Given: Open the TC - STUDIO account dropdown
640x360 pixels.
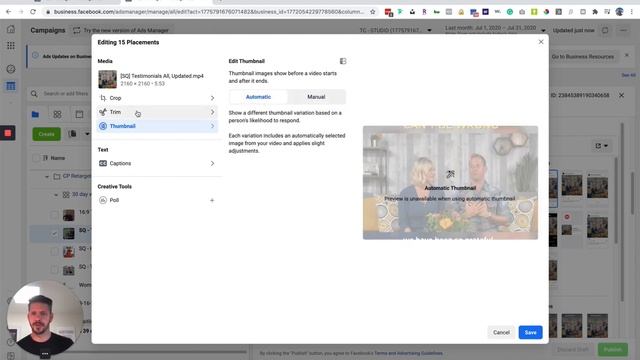Looking at the screenshot, I should point(396,30).
